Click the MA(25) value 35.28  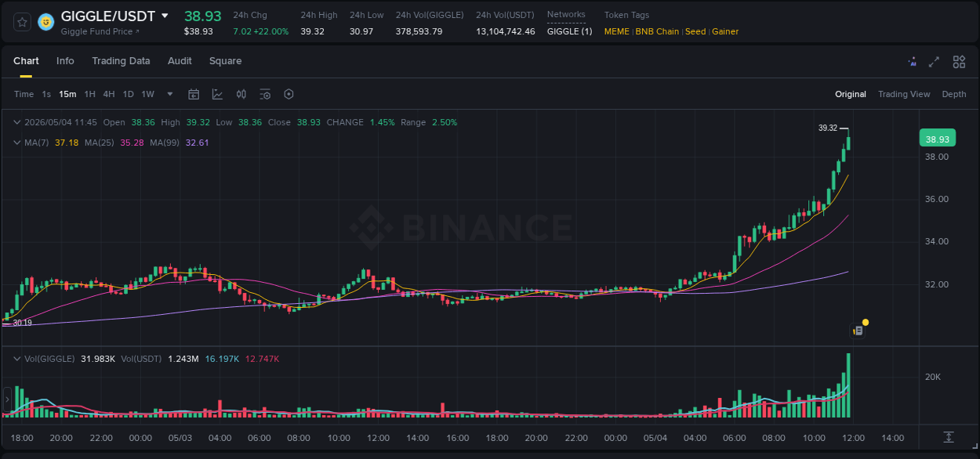pyautogui.click(x=132, y=143)
